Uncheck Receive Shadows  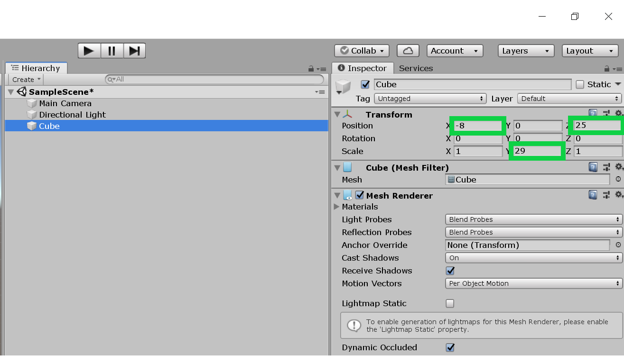click(450, 271)
